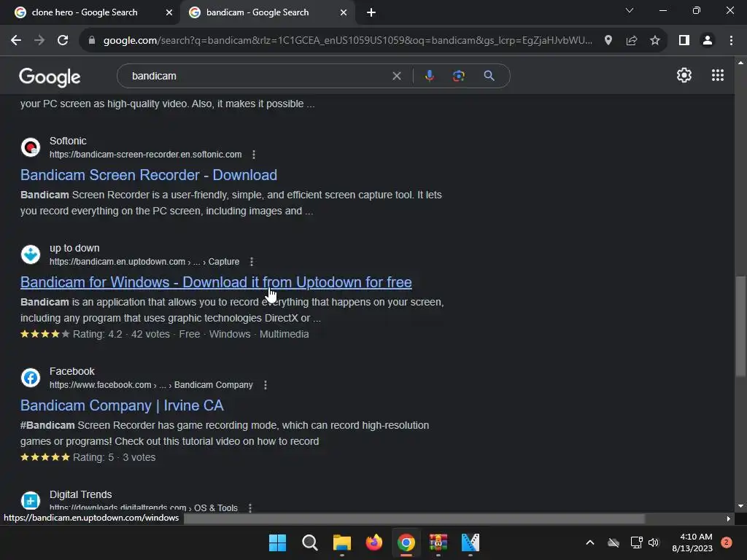Viewport: 747px width, 560px height.
Task: Bookmark this tab with the star
Action: click(655, 41)
